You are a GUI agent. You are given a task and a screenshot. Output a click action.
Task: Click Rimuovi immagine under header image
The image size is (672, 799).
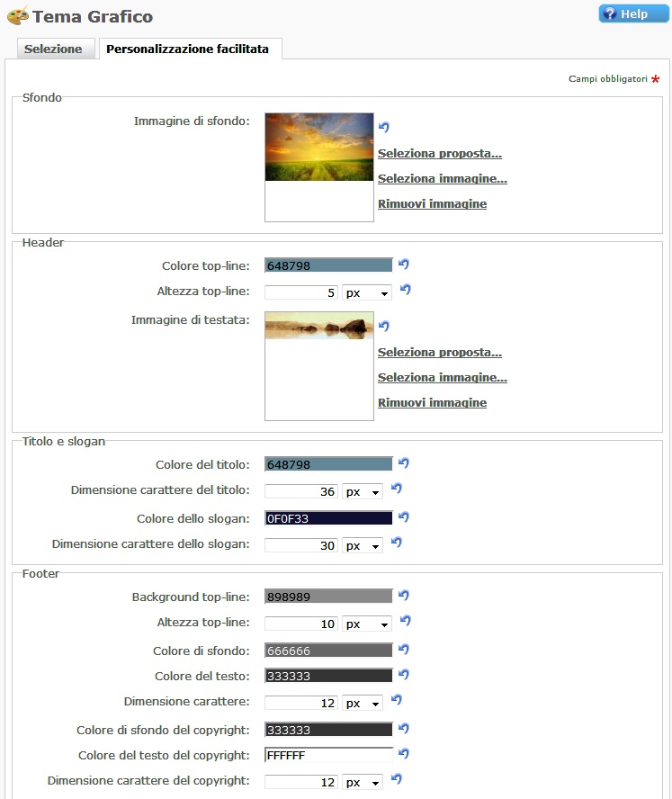click(x=432, y=403)
